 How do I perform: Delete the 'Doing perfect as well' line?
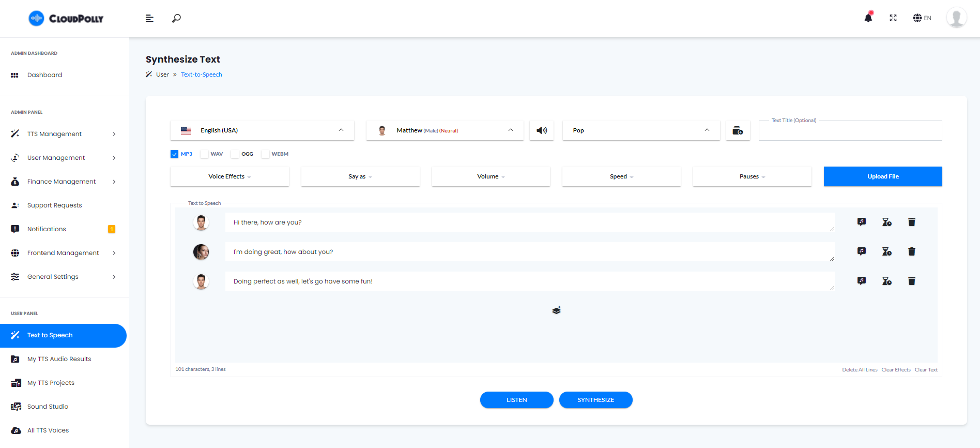(912, 281)
